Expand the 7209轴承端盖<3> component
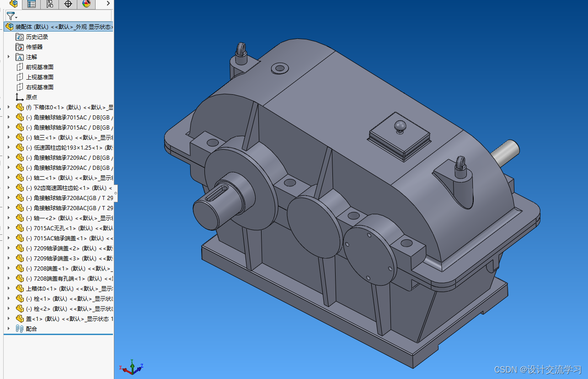 click(8, 258)
